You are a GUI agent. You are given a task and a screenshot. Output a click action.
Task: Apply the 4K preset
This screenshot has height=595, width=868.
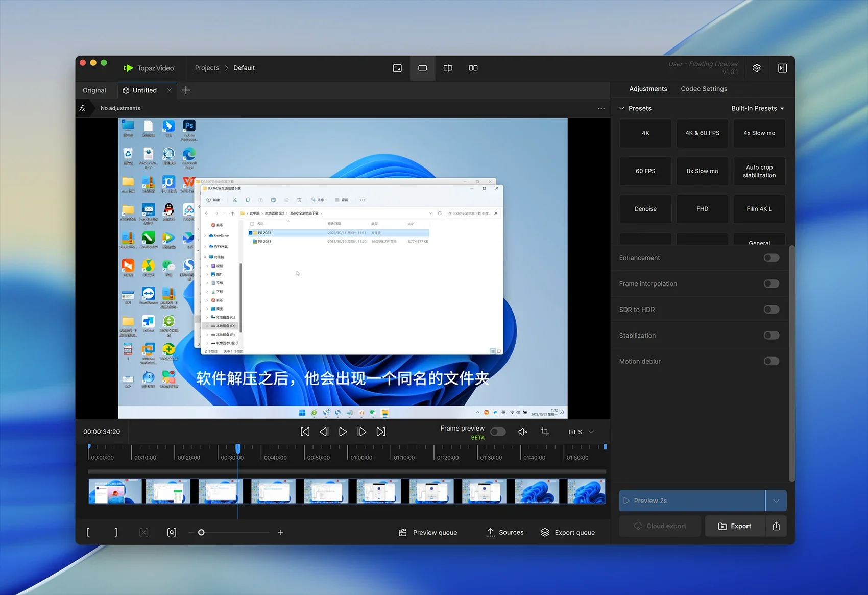(645, 133)
